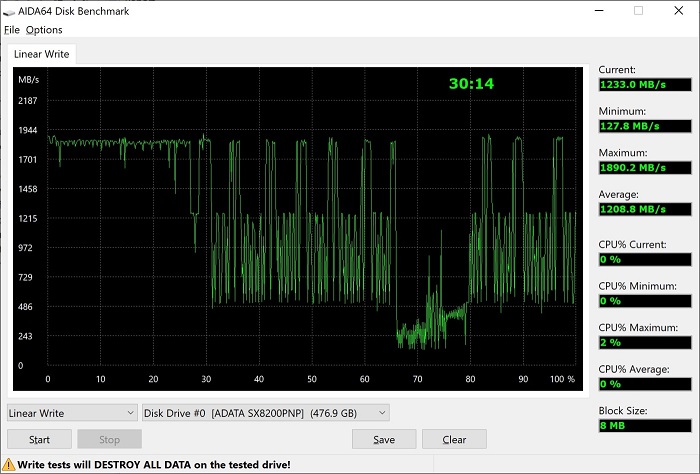Screen dimensions: 700x474
Task: Click the Minimum value 127.8 MB/s
Action: click(645, 126)
